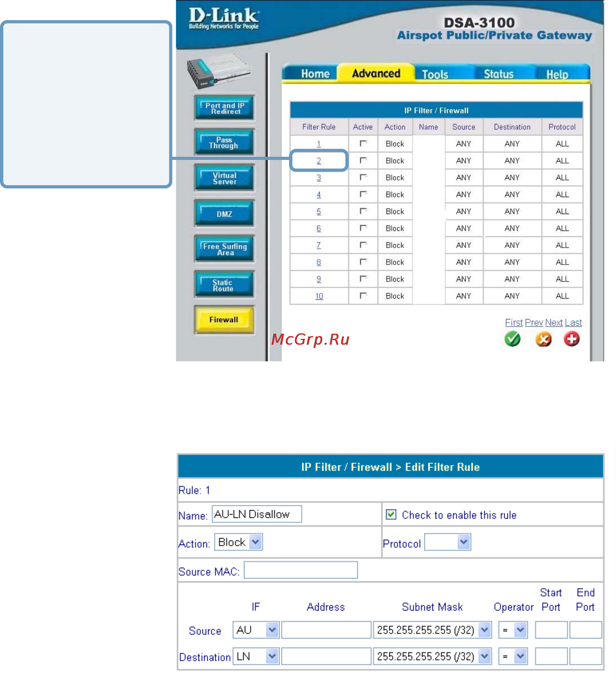Image resolution: width=616 pixels, height=678 pixels.
Task: Open the Destination Subnet Mask dropdown
Action: (x=432, y=656)
